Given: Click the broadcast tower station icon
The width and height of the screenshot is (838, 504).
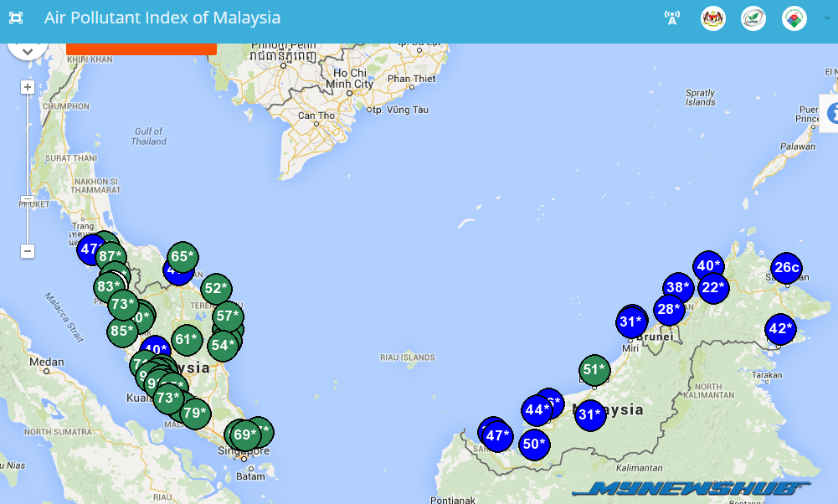Looking at the screenshot, I should tap(671, 18).
